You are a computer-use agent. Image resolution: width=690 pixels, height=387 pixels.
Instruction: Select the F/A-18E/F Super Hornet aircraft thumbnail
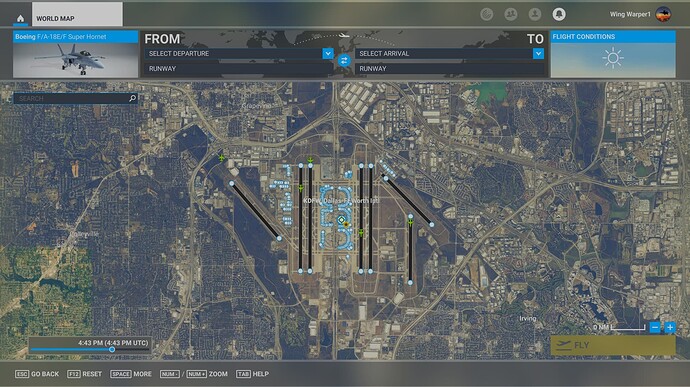[x=75, y=60]
